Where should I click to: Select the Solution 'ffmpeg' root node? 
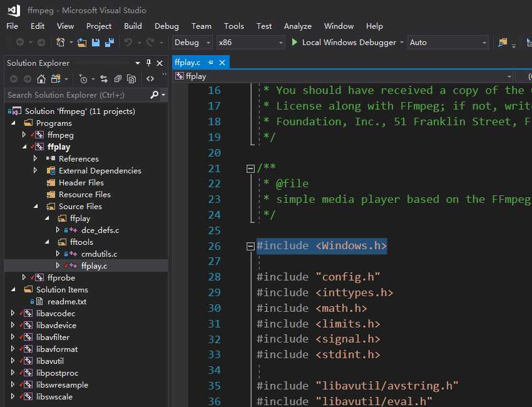[79, 111]
